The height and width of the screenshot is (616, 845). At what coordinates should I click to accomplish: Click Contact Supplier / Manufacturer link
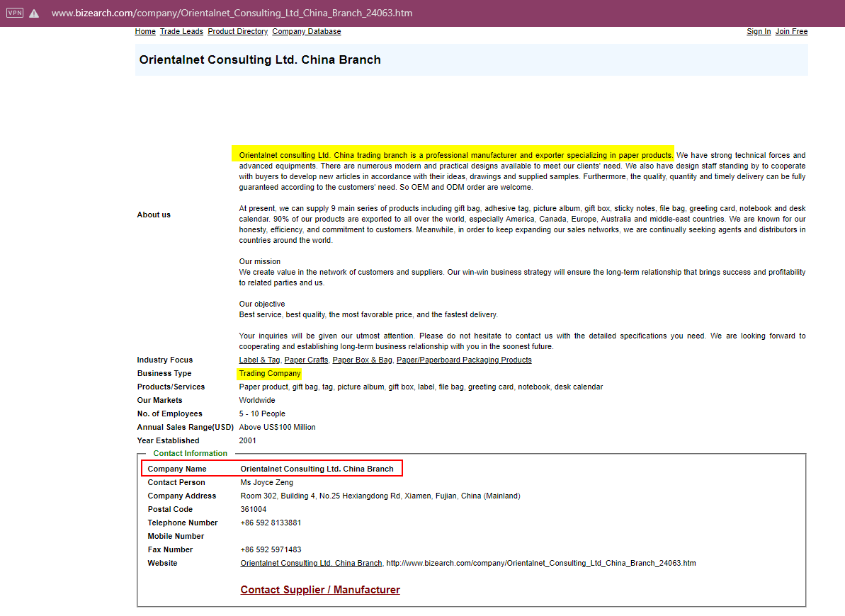tap(320, 590)
